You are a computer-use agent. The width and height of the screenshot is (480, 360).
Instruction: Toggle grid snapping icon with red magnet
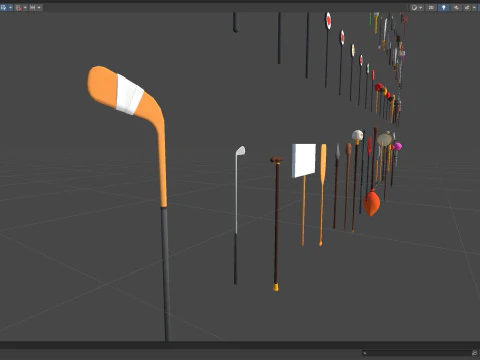coord(18,7)
